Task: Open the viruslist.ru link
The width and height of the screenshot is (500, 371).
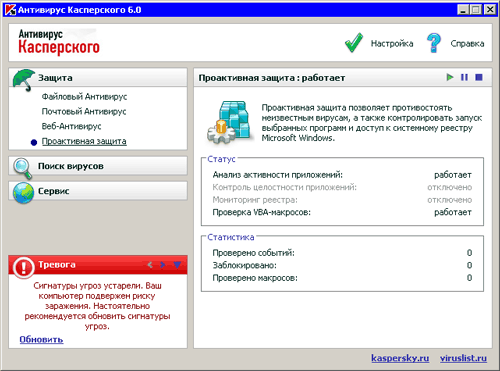Action: [x=463, y=358]
